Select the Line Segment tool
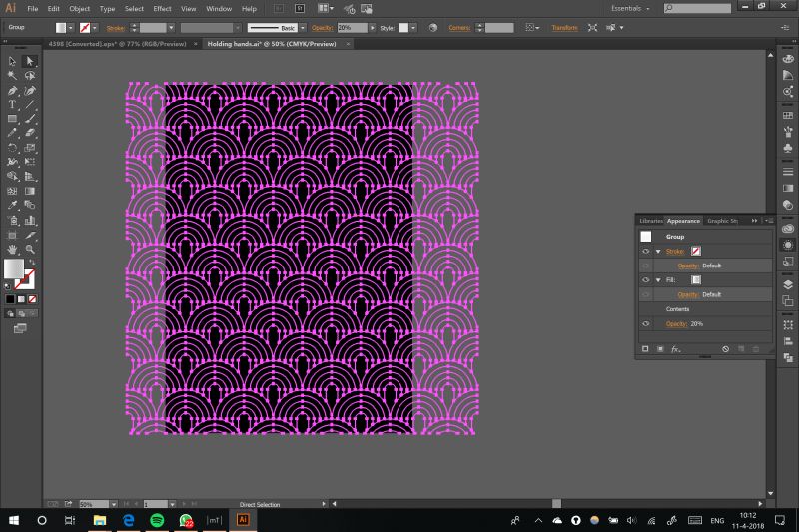 [30, 105]
